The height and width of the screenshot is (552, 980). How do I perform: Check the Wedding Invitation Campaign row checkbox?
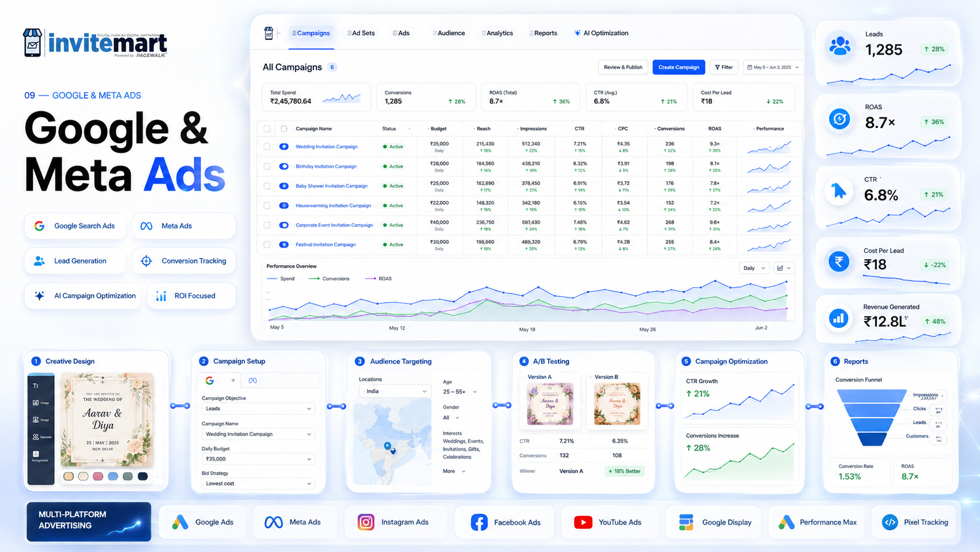[267, 147]
